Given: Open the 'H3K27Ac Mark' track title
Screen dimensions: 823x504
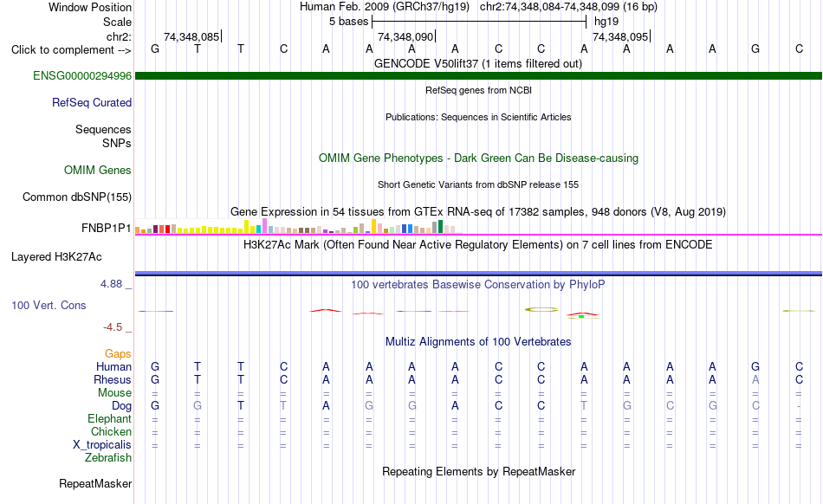Looking at the screenshot, I should [x=478, y=245].
